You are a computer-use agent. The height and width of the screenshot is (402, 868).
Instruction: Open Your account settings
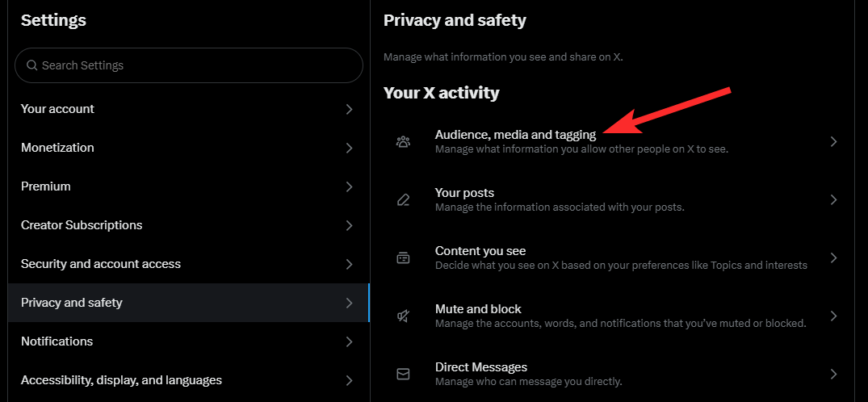pyautogui.click(x=58, y=109)
